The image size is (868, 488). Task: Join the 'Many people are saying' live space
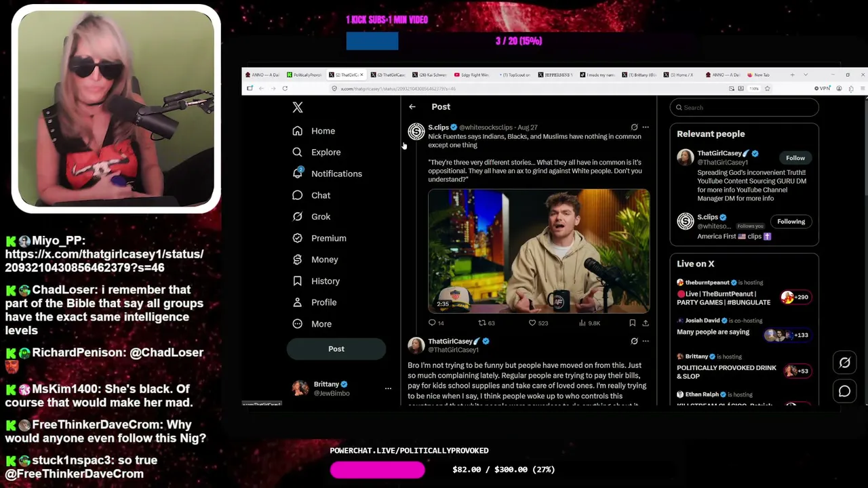point(713,332)
